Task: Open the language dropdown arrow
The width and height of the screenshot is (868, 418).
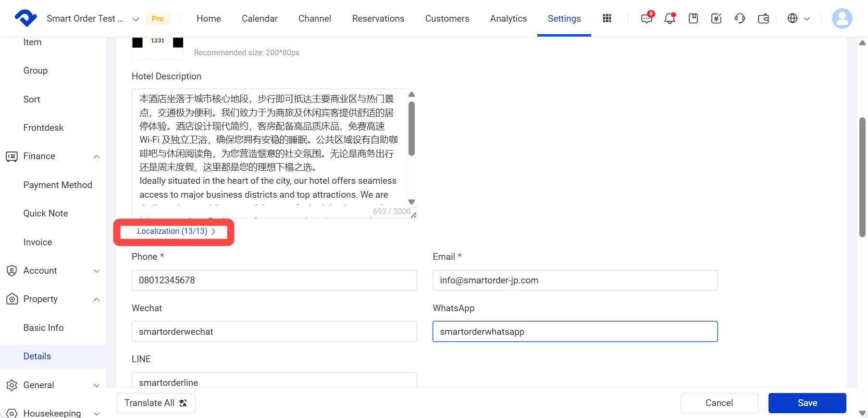Action: click(x=807, y=19)
